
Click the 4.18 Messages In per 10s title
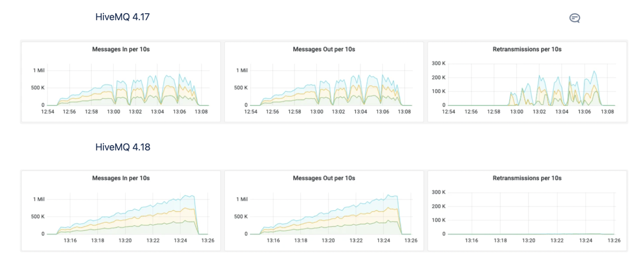tap(121, 178)
